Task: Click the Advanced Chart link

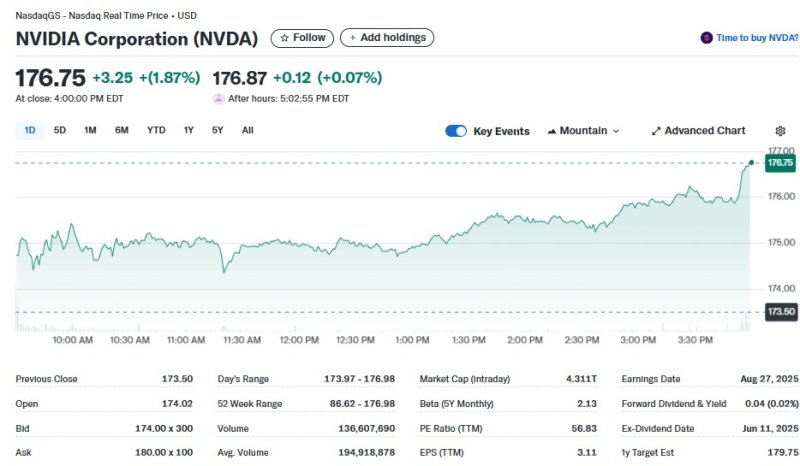Action: [705, 131]
